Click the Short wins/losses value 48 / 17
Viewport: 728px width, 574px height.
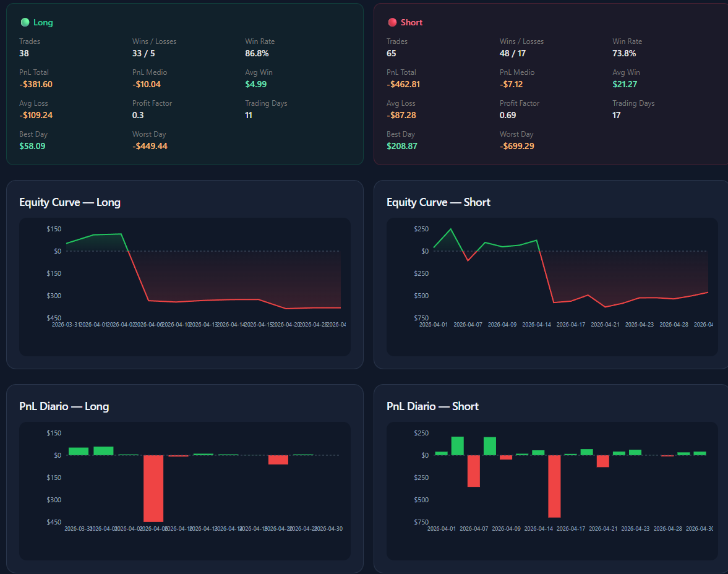tap(513, 53)
